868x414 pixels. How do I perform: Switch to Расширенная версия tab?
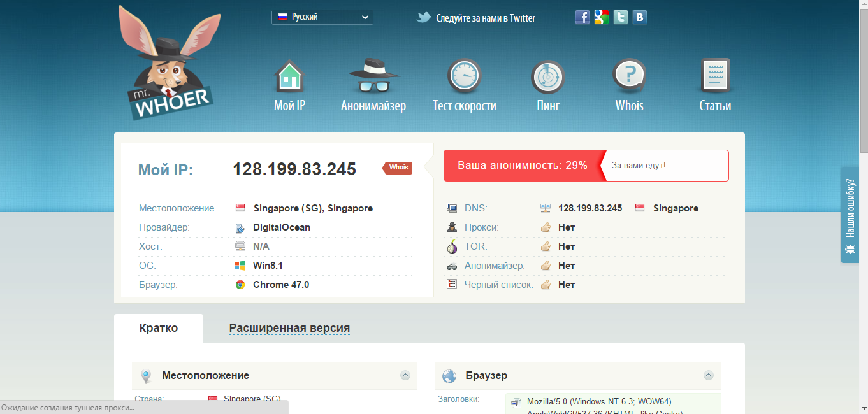289,329
